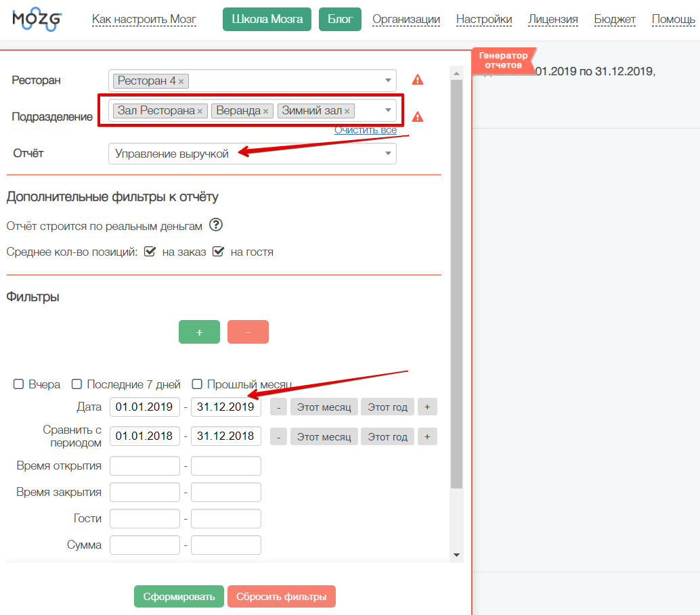Click the Очистить все link
Viewport: 700px width, 615px height.
point(366,130)
